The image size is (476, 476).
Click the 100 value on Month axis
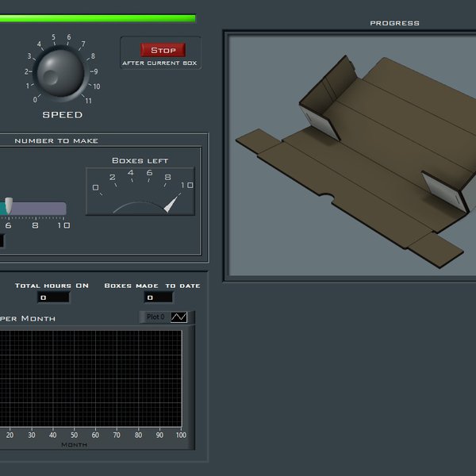[x=181, y=435]
